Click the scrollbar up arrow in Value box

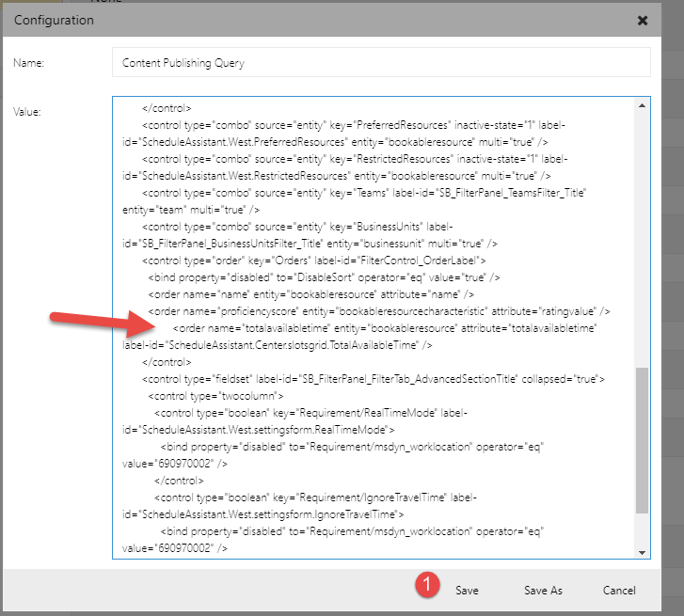[643, 104]
